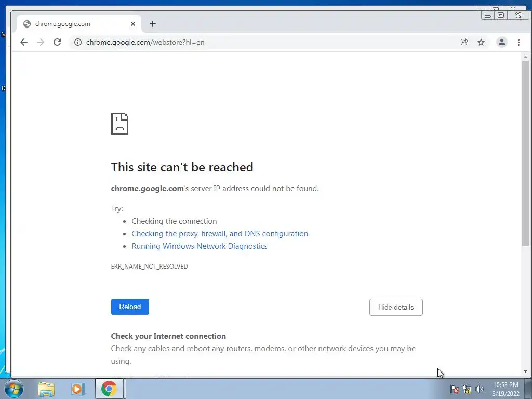Go back to the previous page
The width and height of the screenshot is (532, 399).
coord(24,42)
